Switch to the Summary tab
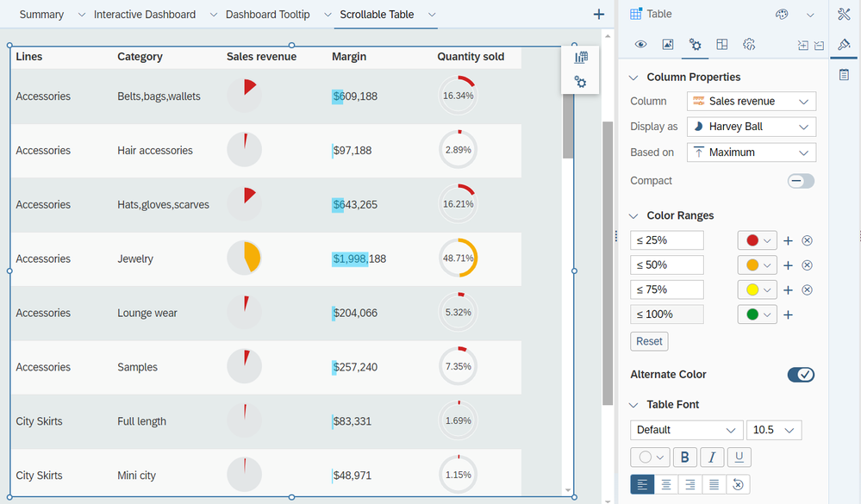 coord(41,15)
